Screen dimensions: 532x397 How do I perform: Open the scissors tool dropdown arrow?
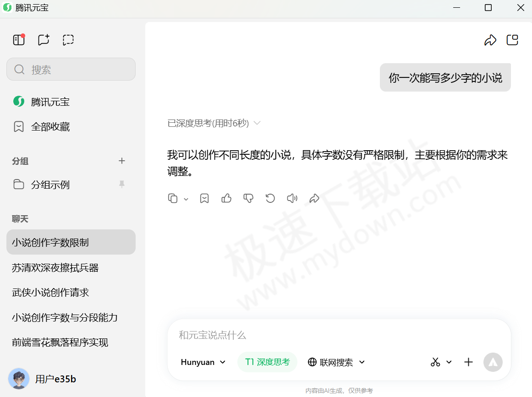(x=449, y=362)
